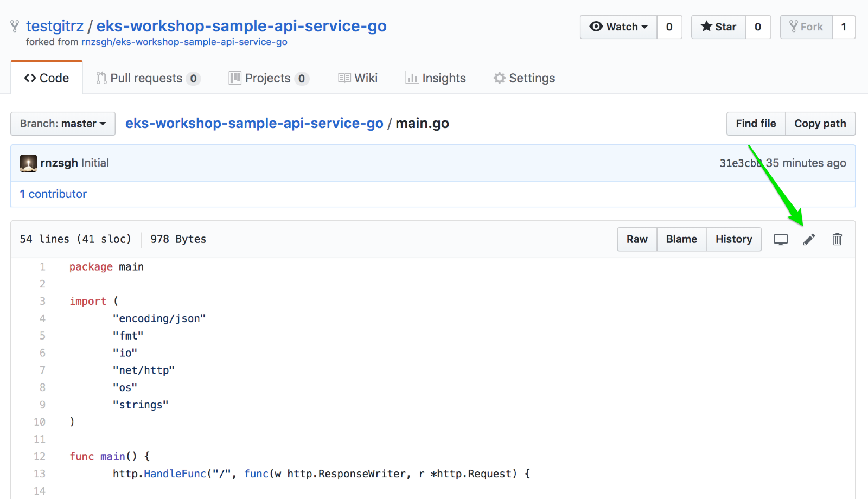Switch to the Pull requests tab

pos(146,78)
